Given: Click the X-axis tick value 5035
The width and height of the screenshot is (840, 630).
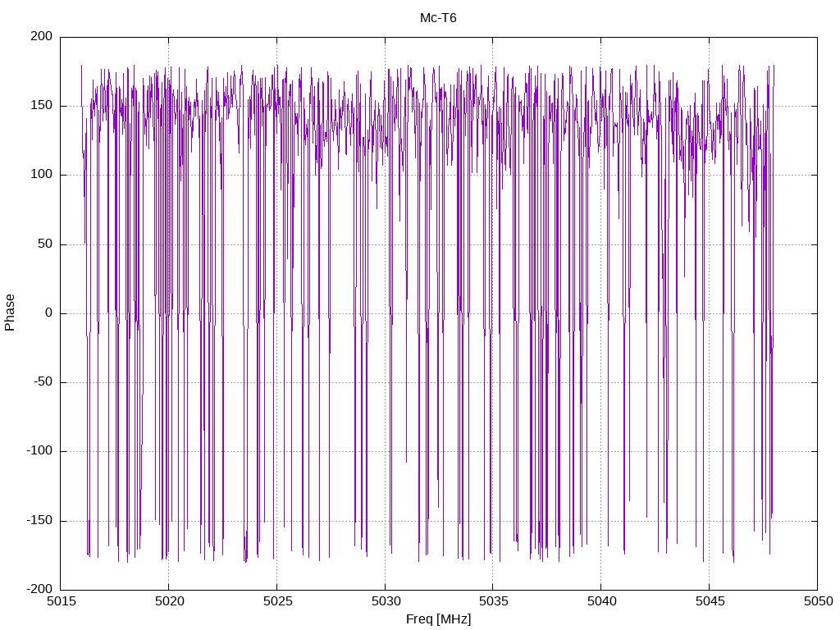Looking at the screenshot, I should 493,601.
